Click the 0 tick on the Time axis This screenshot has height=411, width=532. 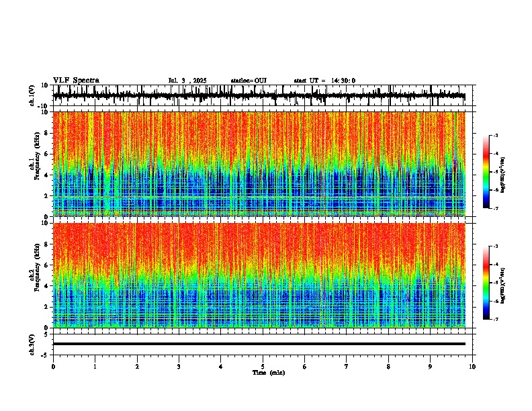click(53, 367)
